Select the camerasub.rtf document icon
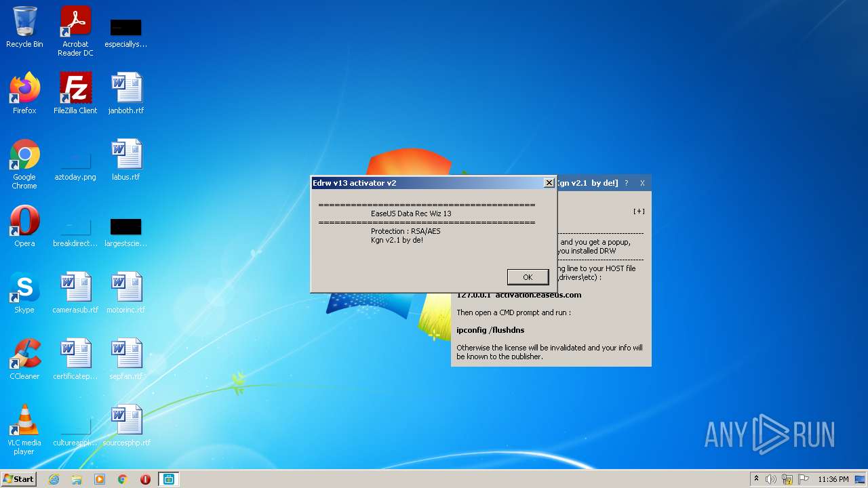 pyautogui.click(x=75, y=292)
